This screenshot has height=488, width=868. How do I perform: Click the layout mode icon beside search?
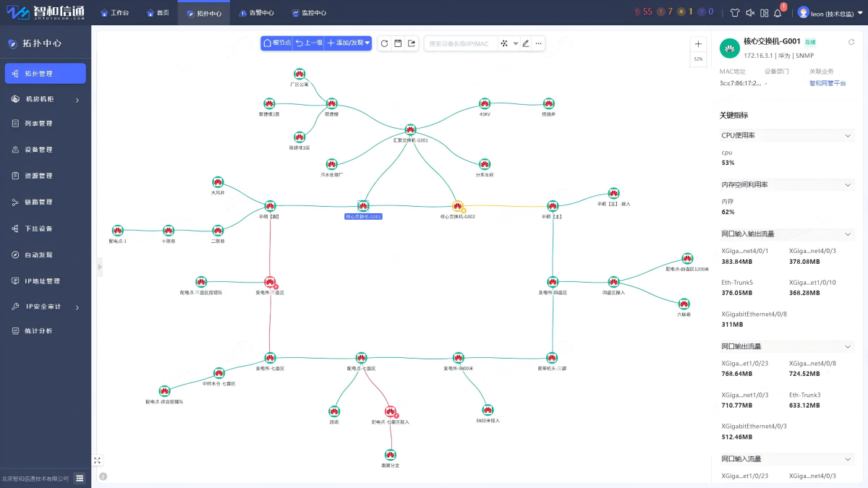click(x=504, y=43)
